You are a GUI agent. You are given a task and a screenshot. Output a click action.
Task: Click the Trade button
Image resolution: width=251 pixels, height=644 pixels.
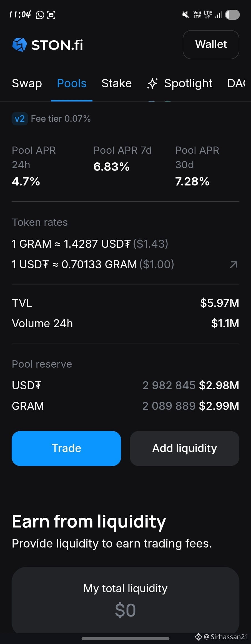pyautogui.click(x=66, y=448)
